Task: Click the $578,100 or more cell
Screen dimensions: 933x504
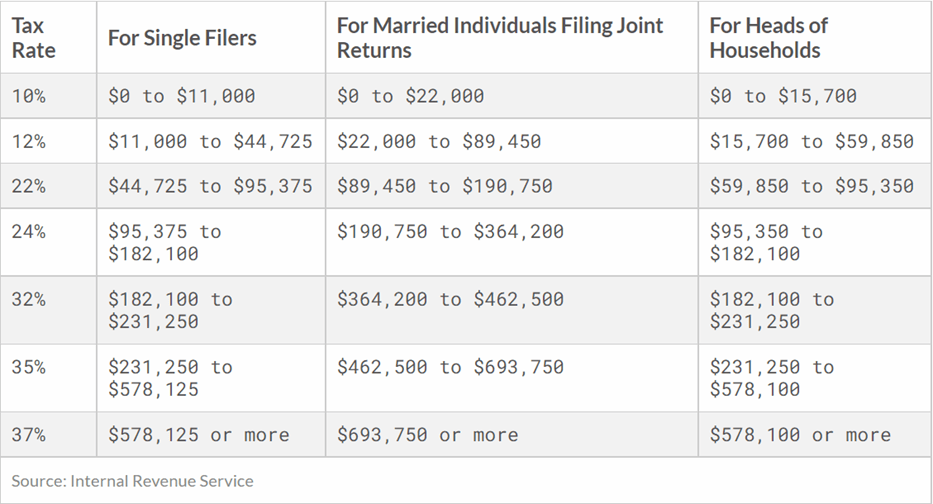Action: click(x=799, y=435)
